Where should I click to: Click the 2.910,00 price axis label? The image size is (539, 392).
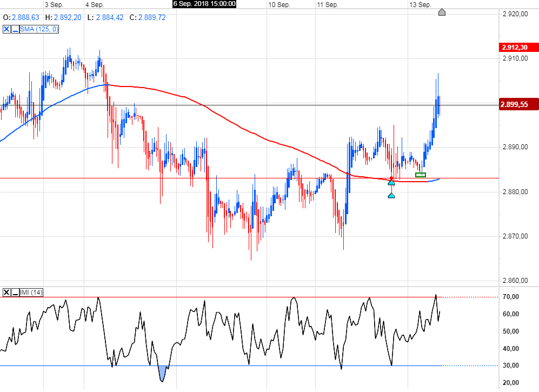coord(515,58)
